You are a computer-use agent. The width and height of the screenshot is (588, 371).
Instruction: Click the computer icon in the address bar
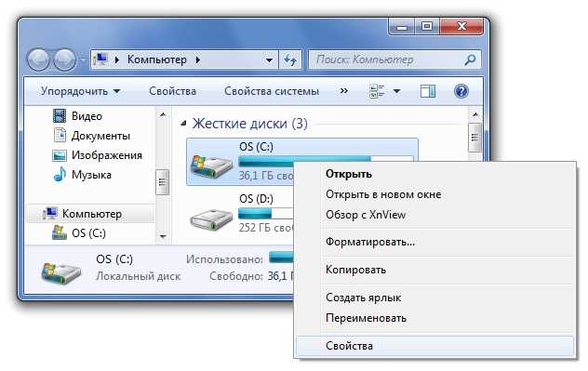coord(101,60)
